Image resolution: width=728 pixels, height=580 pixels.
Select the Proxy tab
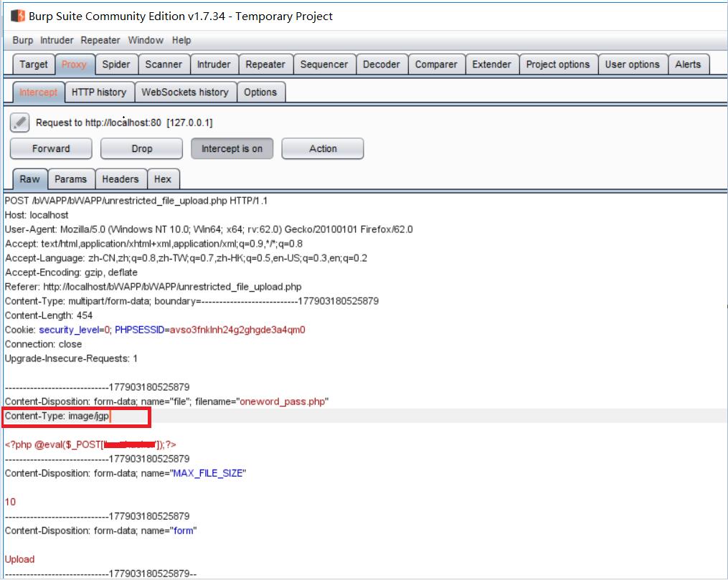tap(75, 65)
